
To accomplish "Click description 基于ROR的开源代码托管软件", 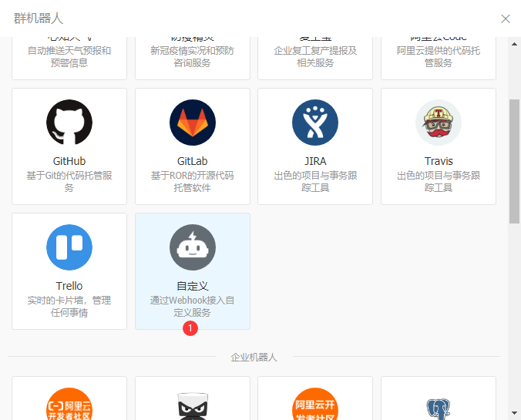I will point(193,181).
